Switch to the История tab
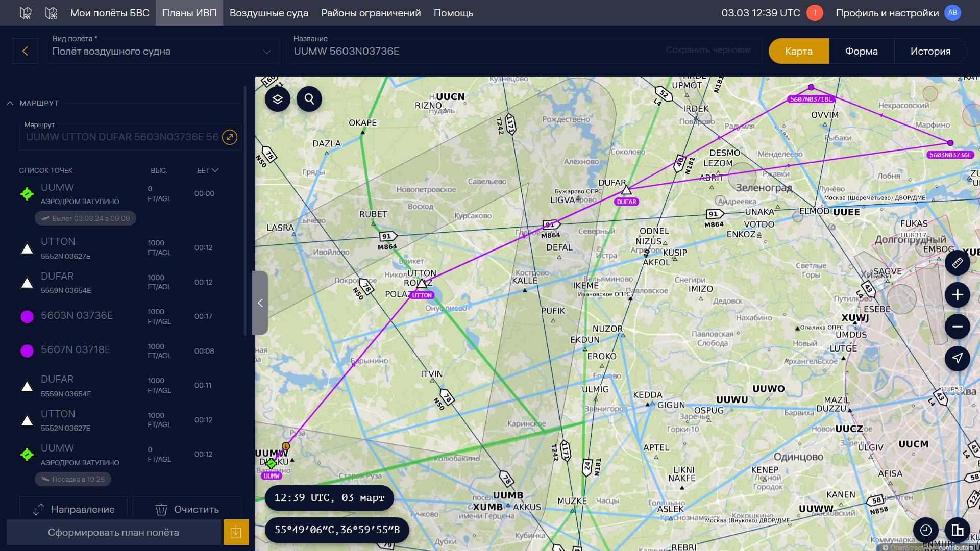This screenshot has height=551, width=980. pos(930,51)
